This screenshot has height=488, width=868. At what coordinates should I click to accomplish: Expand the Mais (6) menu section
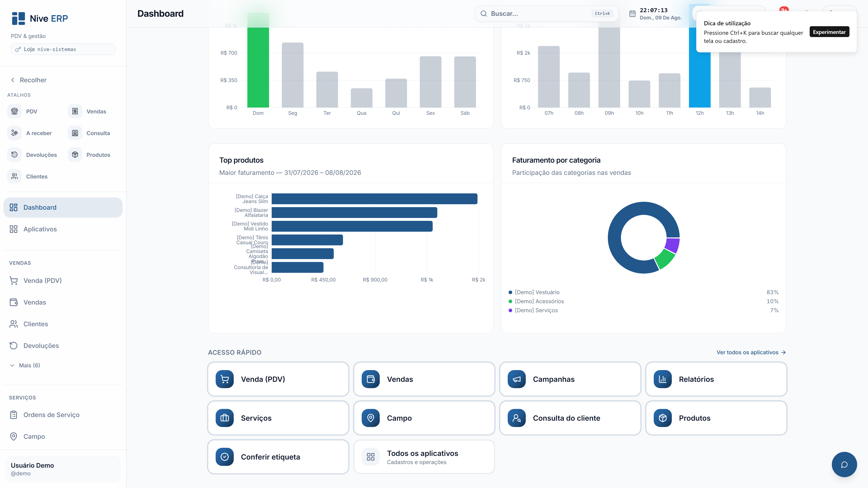click(25, 365)
